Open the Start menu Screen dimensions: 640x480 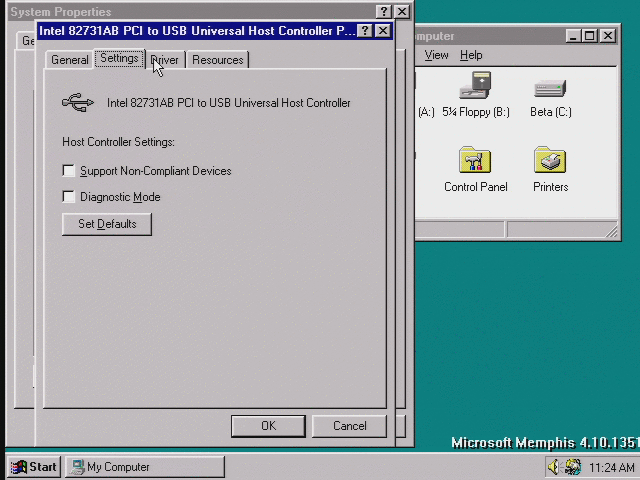coord(34,467)
